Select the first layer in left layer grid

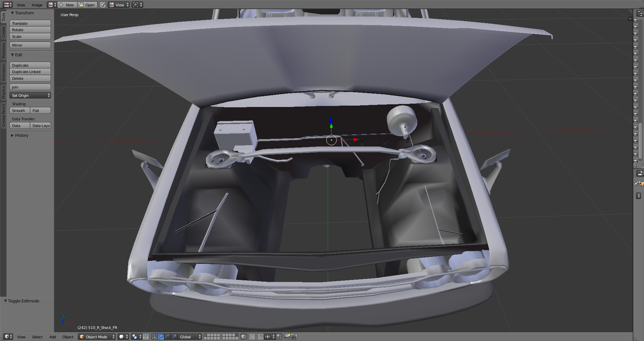coord(205,335)
